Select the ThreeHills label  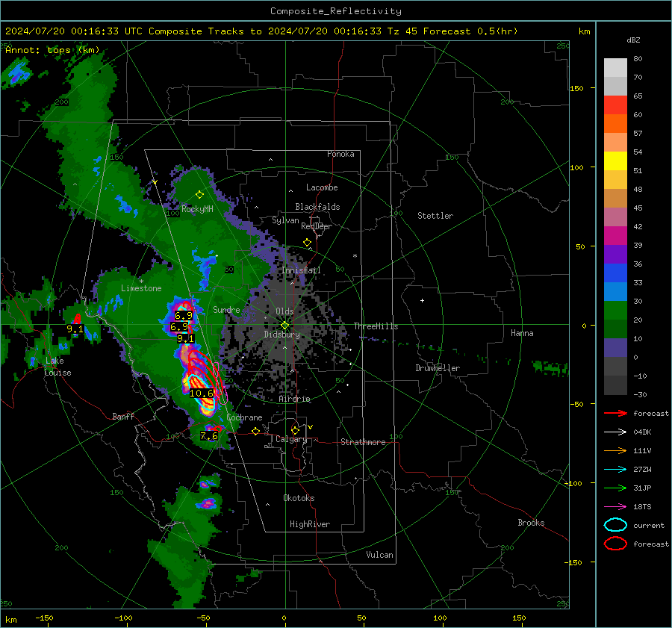click(x=376, y=326)
